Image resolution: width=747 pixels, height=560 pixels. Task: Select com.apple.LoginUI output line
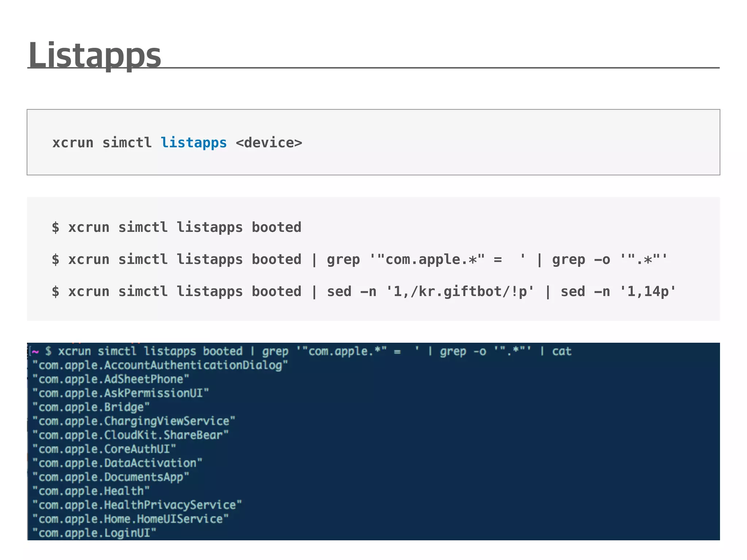(94, 533)
